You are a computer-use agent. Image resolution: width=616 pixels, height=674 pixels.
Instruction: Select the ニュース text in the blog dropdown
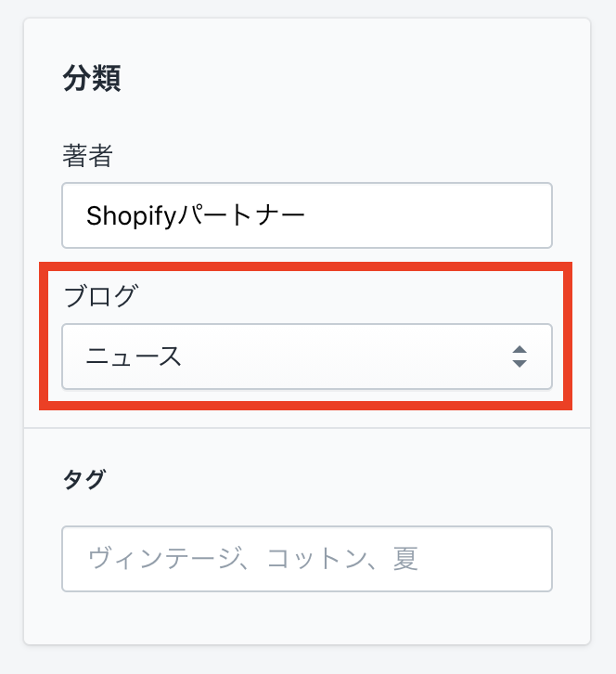point(134,356)
